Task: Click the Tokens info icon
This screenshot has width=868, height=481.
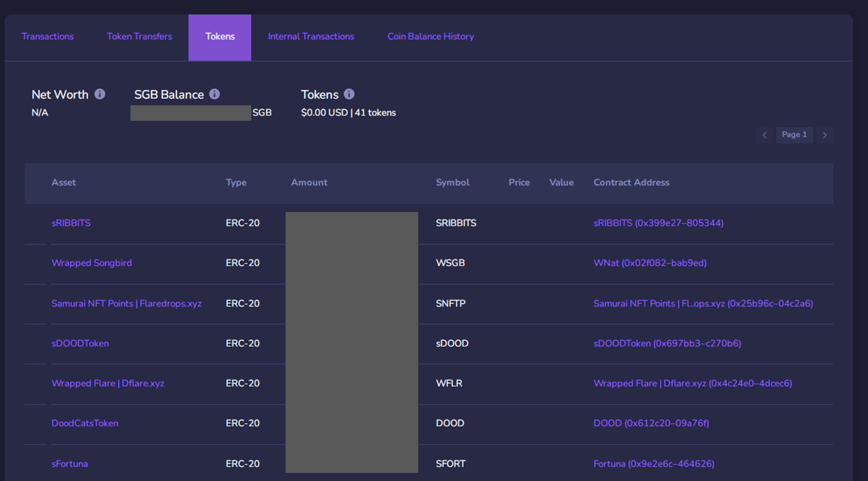Action: pos(349,94)
